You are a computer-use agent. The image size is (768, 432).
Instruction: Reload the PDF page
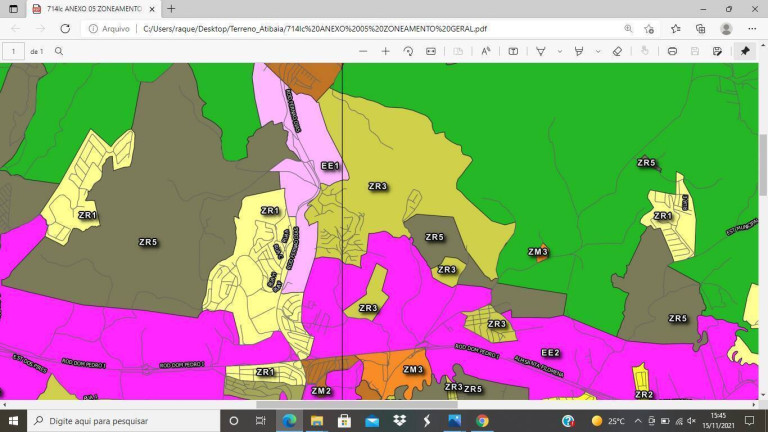(65, 28)
